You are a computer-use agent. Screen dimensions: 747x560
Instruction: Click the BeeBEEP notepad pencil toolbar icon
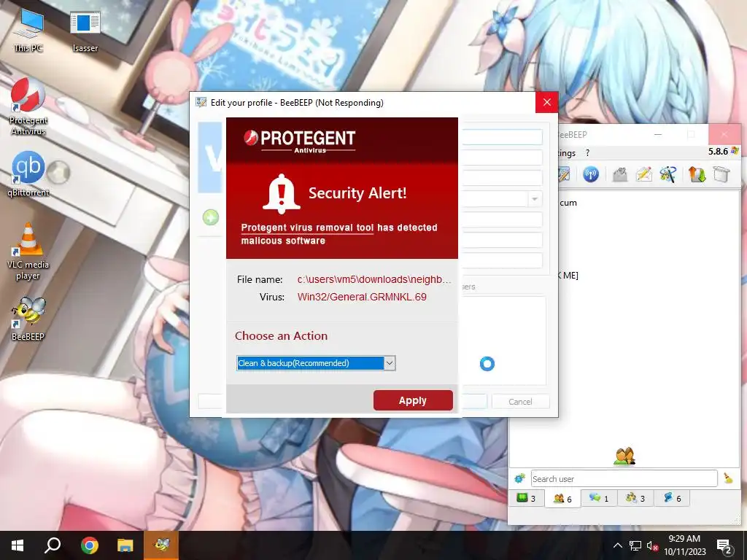[565, 174]
